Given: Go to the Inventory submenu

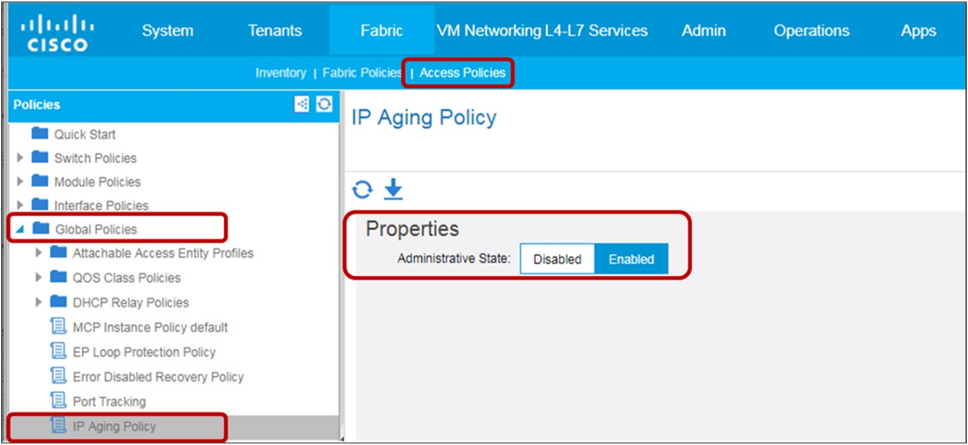Looking at the screenshot, I should click(281, 73).
